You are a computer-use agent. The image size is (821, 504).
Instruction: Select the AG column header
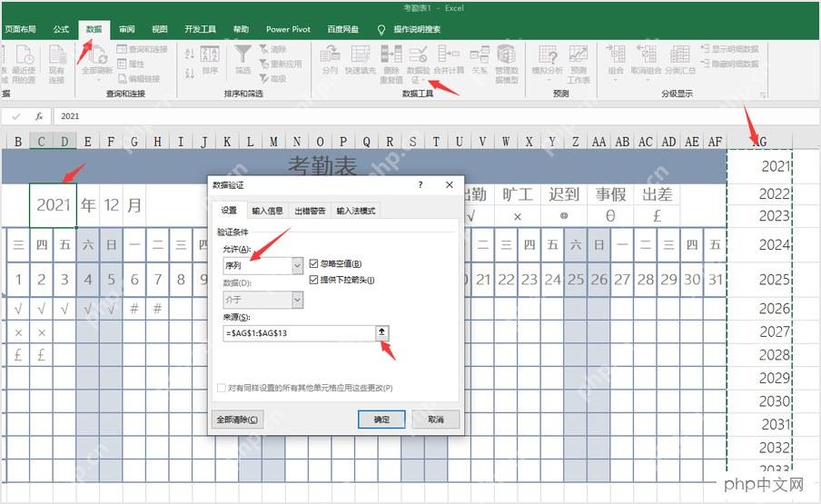pos(759,142)
